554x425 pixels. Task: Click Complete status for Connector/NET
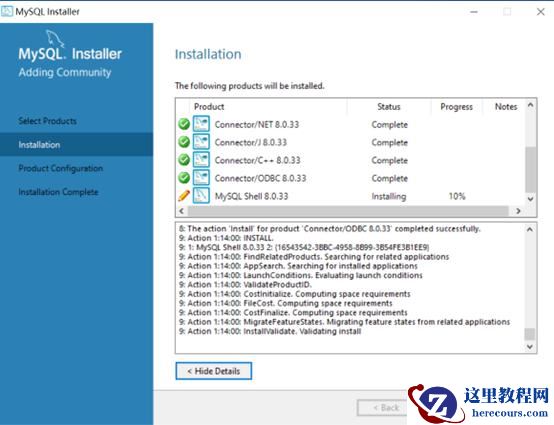(390, 124)
